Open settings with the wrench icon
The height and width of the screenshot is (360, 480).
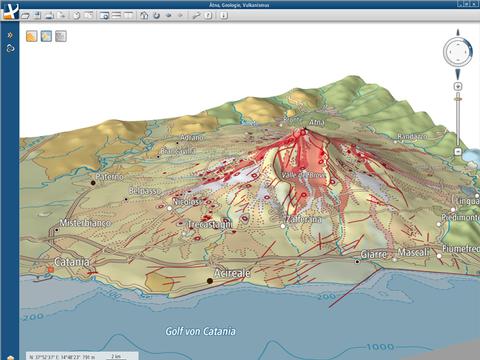(196, 15)
